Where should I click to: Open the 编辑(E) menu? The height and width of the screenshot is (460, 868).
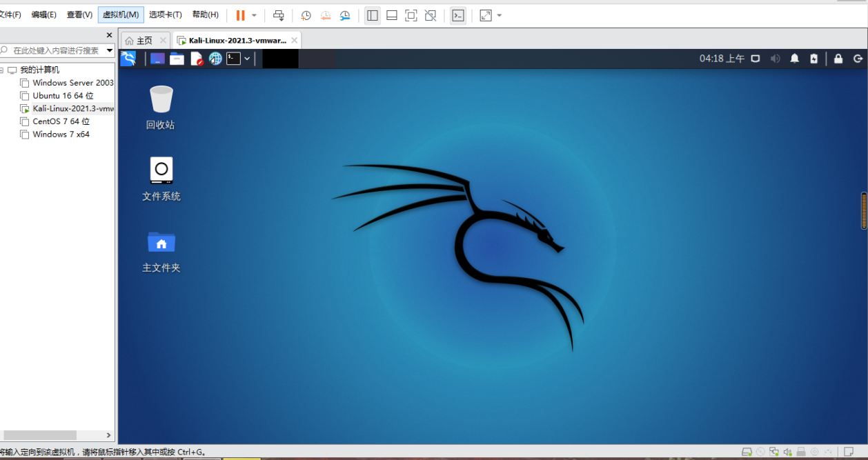(43, 14)
